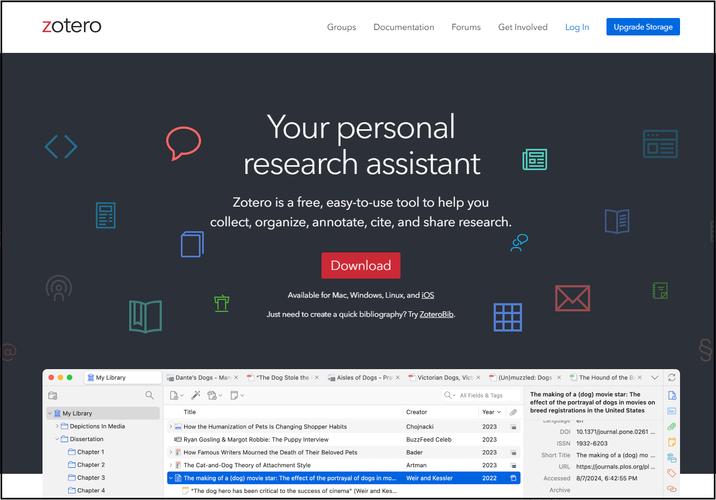Open the list-all-tabs chevron dropdown
Screen dimensions: 716x500
click(x=655, y=378)
